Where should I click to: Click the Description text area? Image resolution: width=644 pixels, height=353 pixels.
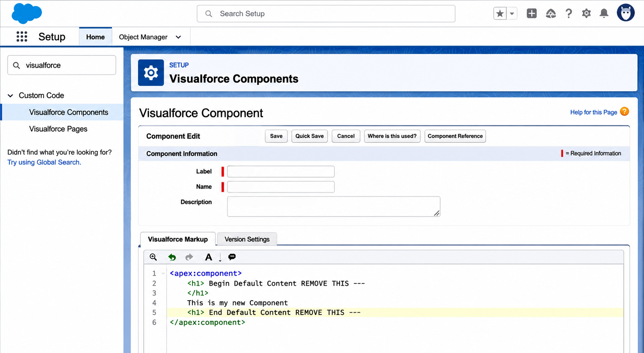click(x=334, y=206)
